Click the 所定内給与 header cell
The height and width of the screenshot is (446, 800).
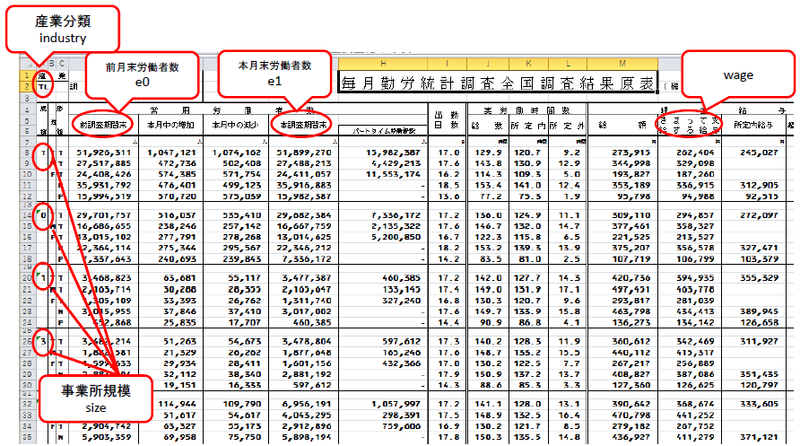pyautogui.click(x=753, y=125)
